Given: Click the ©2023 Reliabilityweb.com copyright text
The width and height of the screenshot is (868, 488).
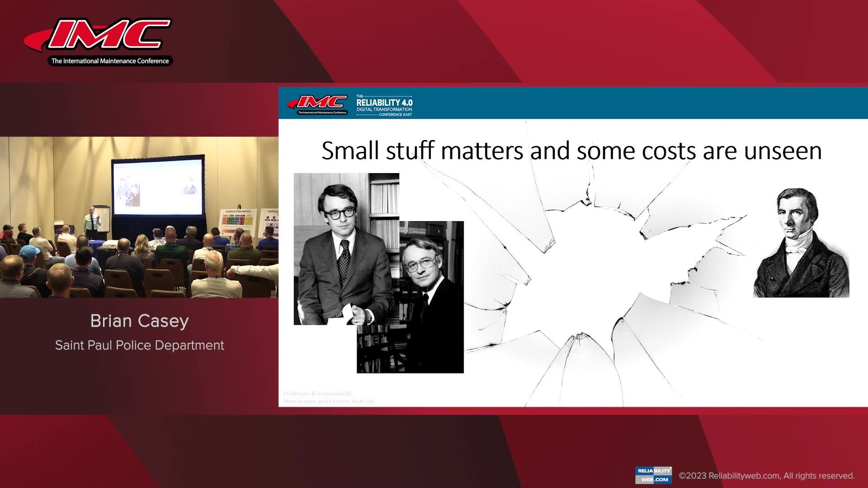Looking at the screenshot, I should (766, 476).
